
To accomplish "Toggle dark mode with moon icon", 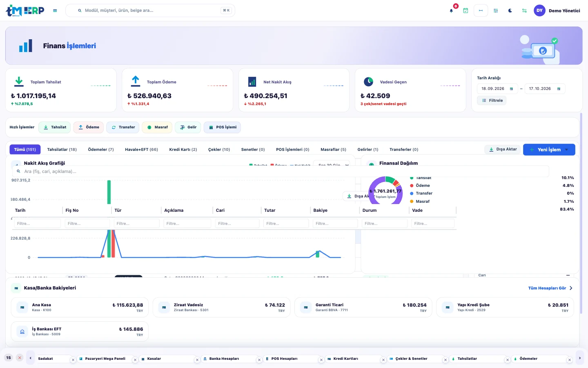I will 510,11.
